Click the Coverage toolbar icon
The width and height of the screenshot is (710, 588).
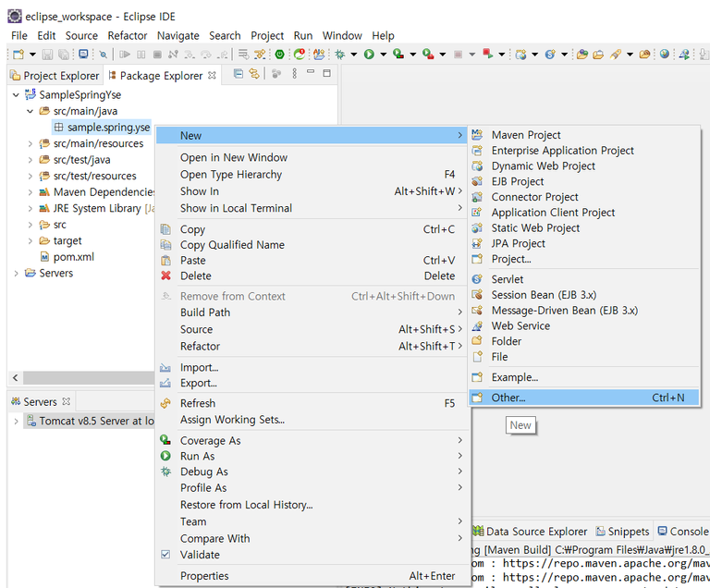pyautogui.click(x=398, y=55)
